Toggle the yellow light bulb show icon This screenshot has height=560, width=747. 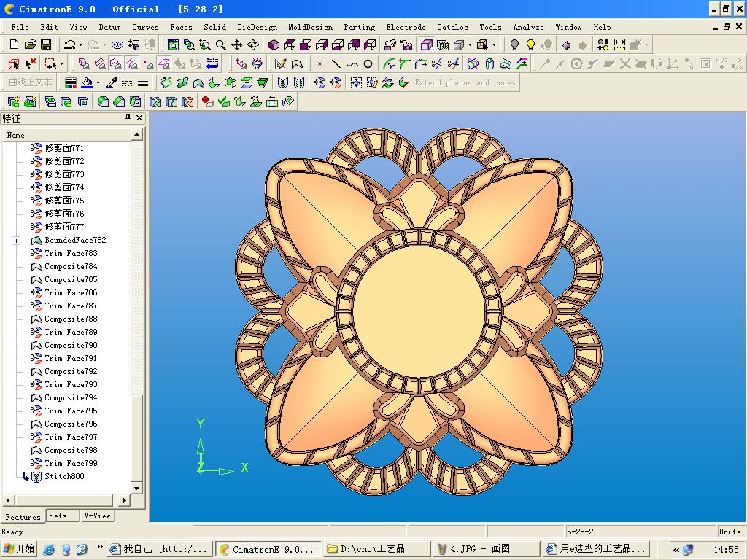pos(530,45)
